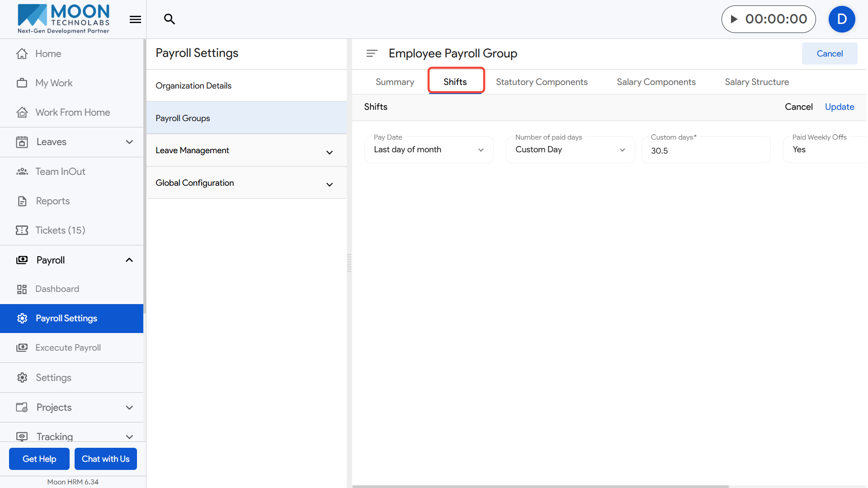The image size is (868, 488).
Task: Expand Global Configuration section
Action: [330, 184]
